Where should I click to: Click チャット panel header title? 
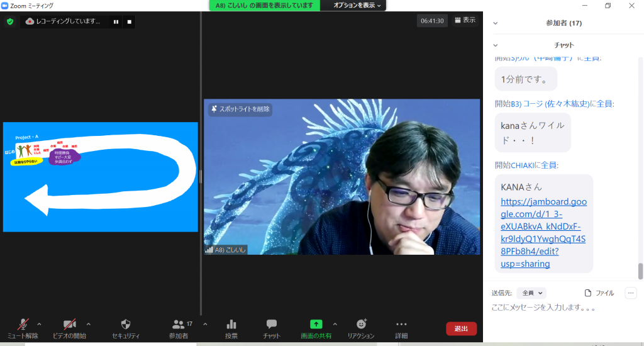(564, 45)
